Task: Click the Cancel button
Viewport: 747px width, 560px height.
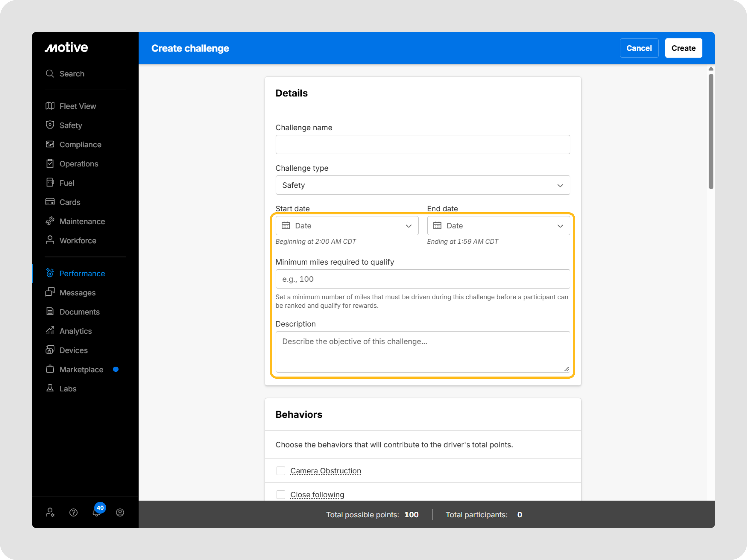Action: coord(639,48)
